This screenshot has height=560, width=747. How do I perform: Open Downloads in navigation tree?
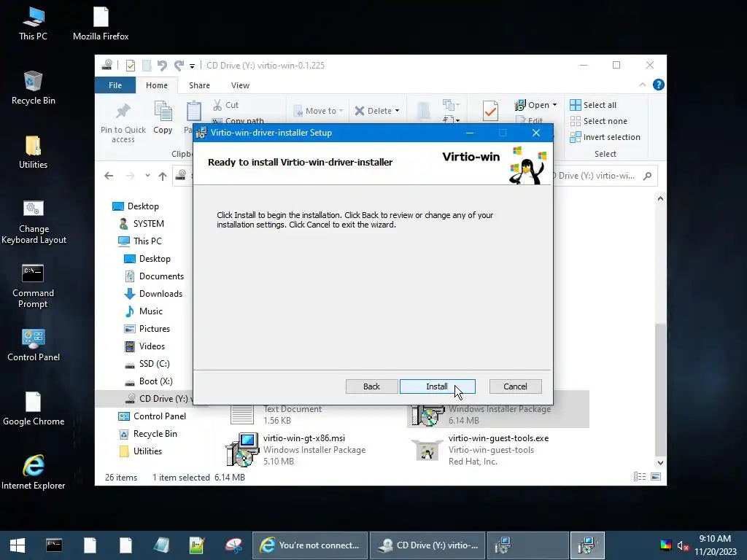tap(153, 294)
